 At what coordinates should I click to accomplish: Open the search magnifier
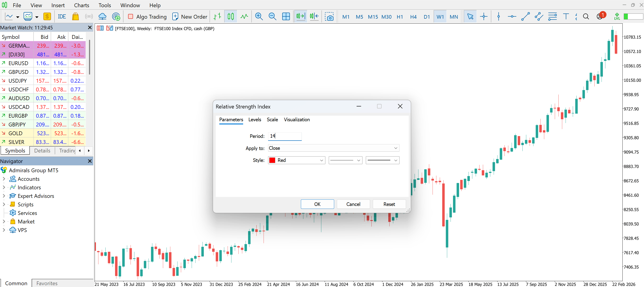[x=586, y=17]
